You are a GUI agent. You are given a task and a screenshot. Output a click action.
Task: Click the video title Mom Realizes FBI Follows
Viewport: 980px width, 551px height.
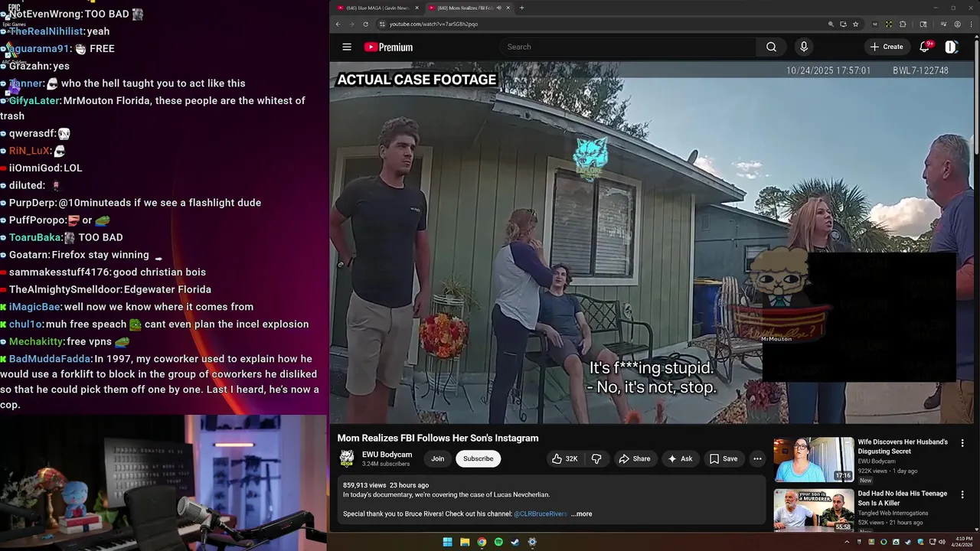tap(438, 438)
